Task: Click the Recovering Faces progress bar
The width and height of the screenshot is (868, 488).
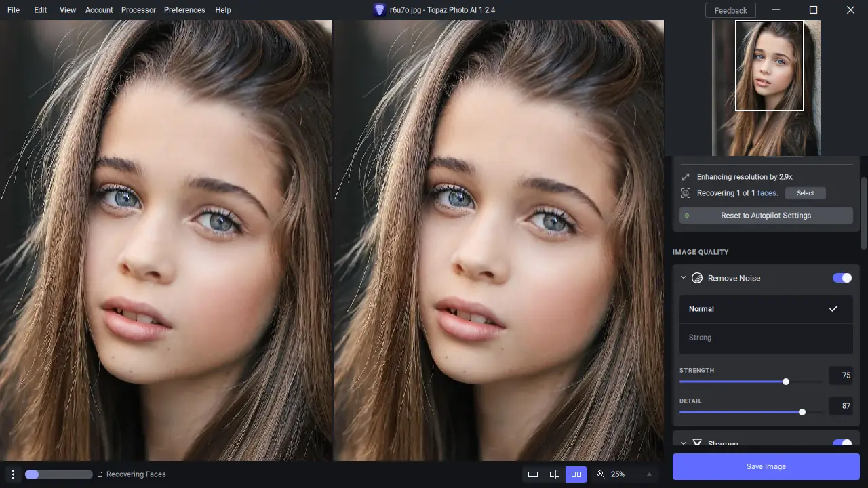Action: coord(58,474)
